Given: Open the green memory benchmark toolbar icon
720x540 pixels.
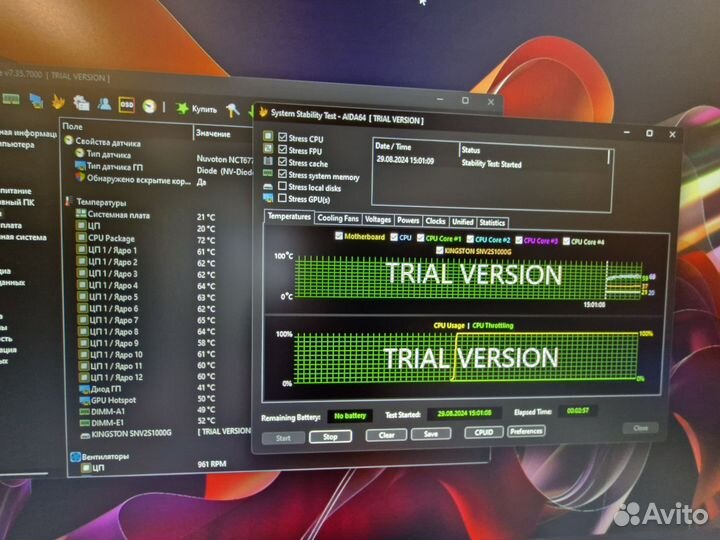Looking at the screenshot, I should click(11, 99).
